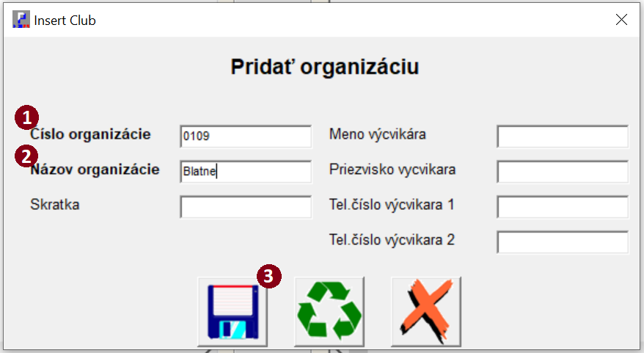
Task: Click the Skratka label text
Action: pyautogui.click(x=54, y=205)
